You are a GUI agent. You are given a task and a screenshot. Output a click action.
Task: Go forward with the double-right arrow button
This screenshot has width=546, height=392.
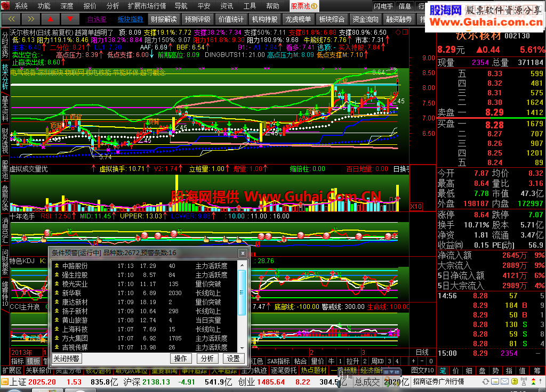(x=30, y=19)
